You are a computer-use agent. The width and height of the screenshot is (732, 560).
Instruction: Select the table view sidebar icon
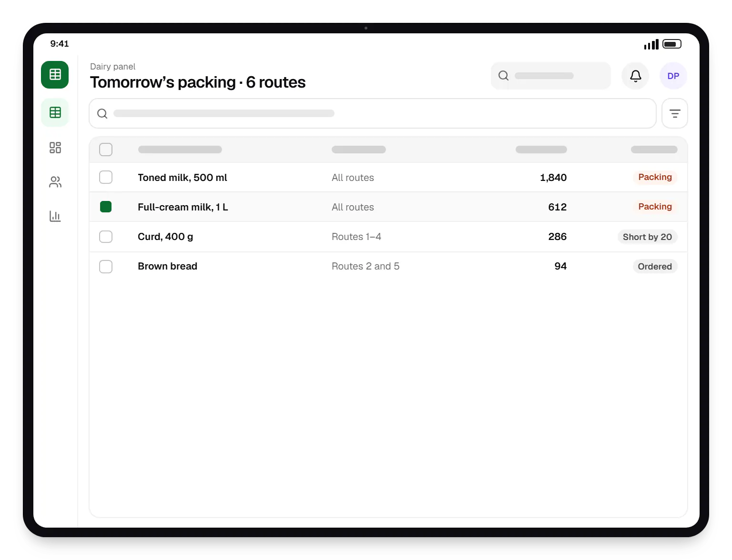click(55, 112)
